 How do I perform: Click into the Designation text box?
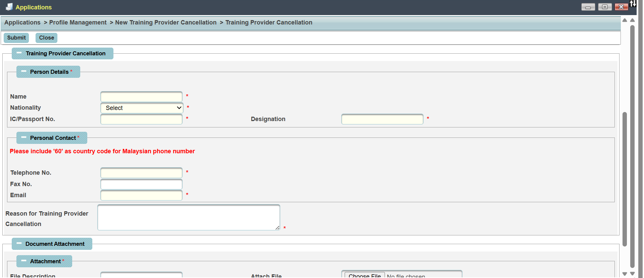pos(382,119)
